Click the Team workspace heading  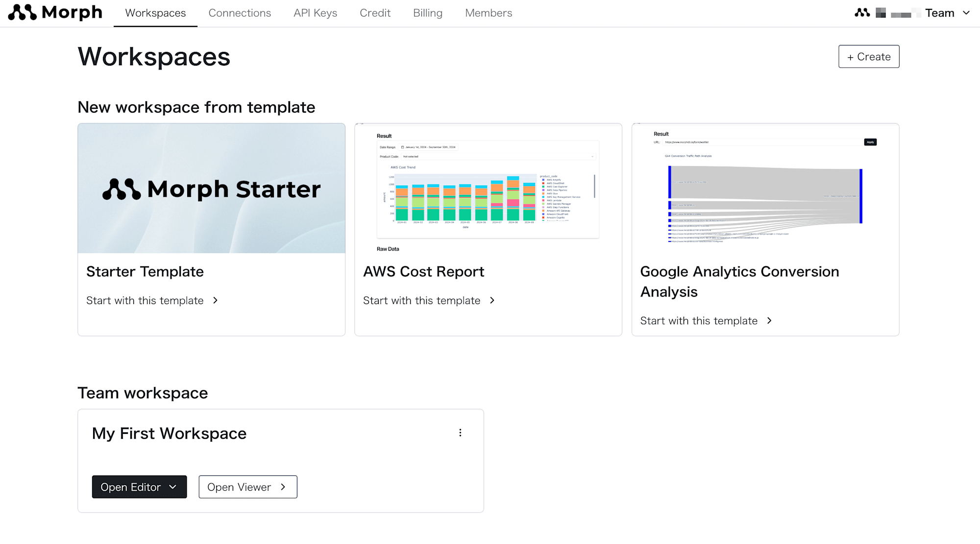pos(143,393)
